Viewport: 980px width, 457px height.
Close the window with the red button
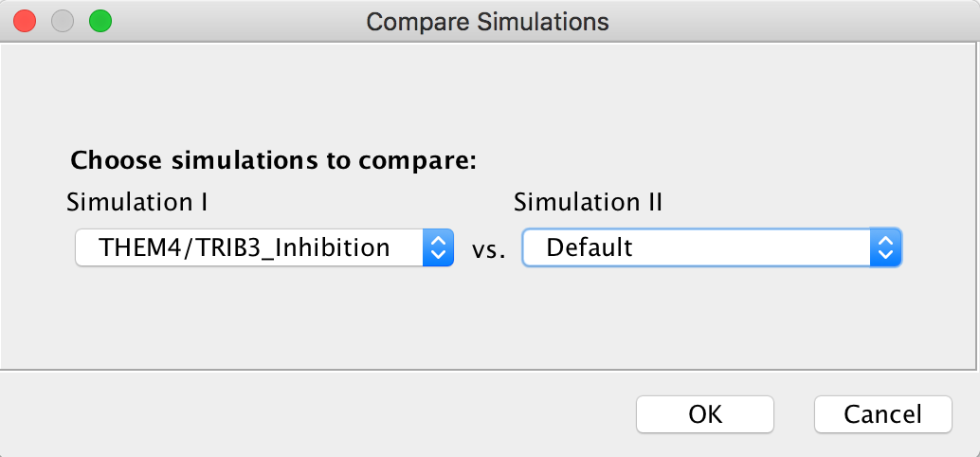tap(25, 21)
